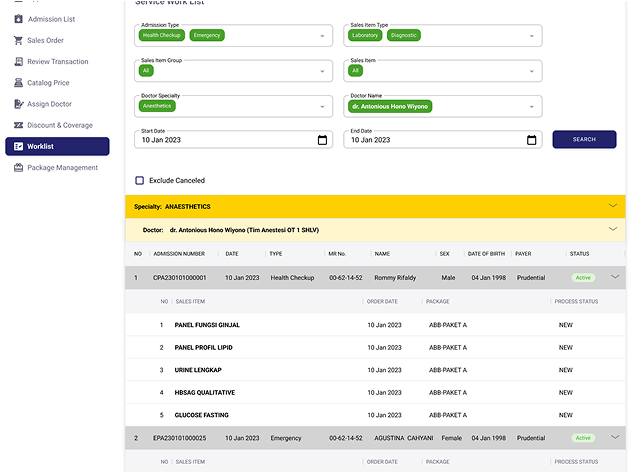The width and height of the screenshot is (636, 473).
Task: Select Worklist in the sidebar menu
Action: pyautogui.click(x=57, y=147)
